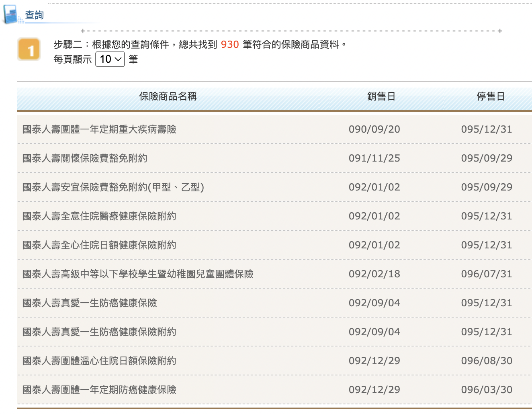Click sale date 090/09/20

(374, 129)
